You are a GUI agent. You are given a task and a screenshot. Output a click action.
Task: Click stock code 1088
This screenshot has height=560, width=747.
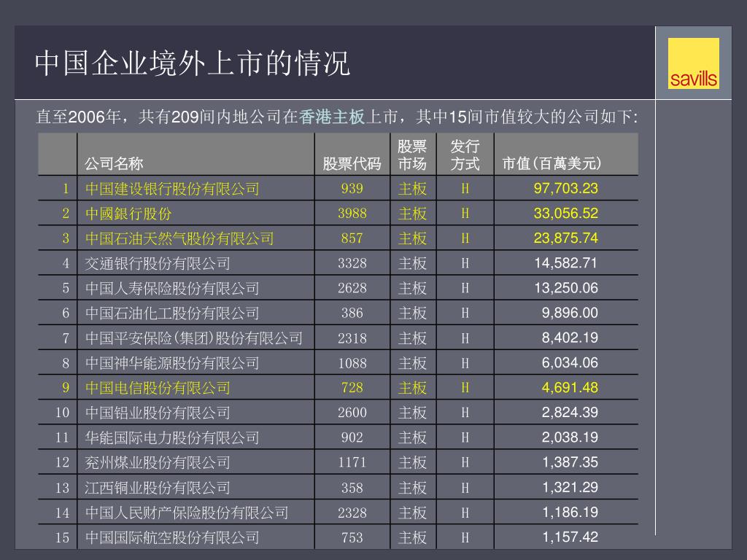click(x=352, y=363)
